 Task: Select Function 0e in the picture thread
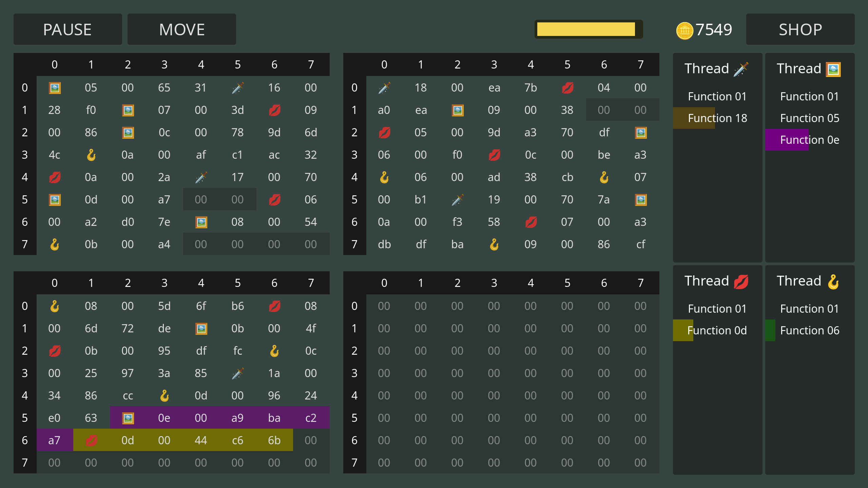coord(809,140)
